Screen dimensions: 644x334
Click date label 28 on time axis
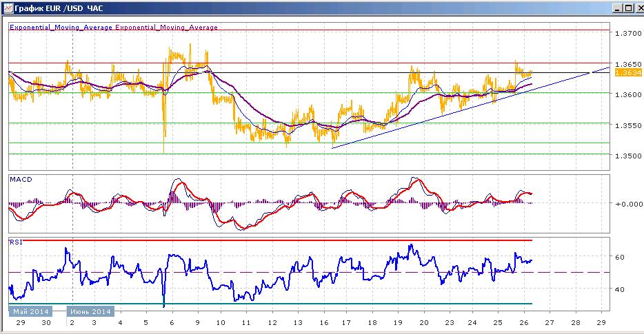pyautogui.click(x=576, y=322)
